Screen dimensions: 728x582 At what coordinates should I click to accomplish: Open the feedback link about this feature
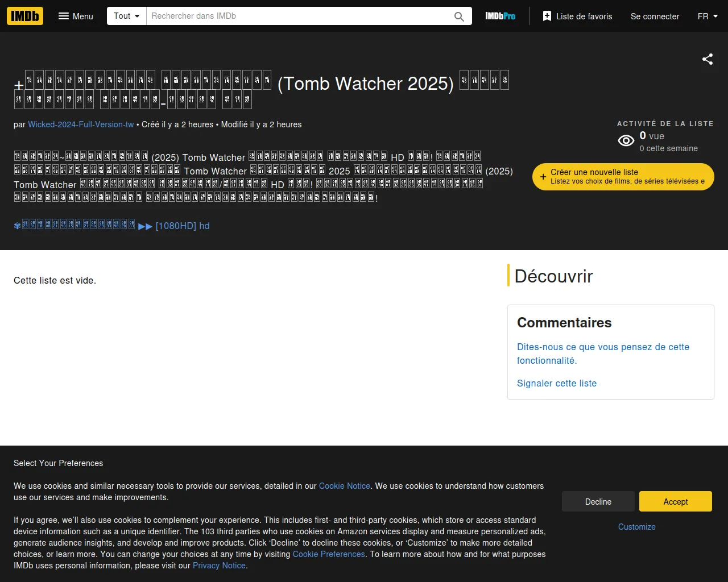(x=602, y=354)
